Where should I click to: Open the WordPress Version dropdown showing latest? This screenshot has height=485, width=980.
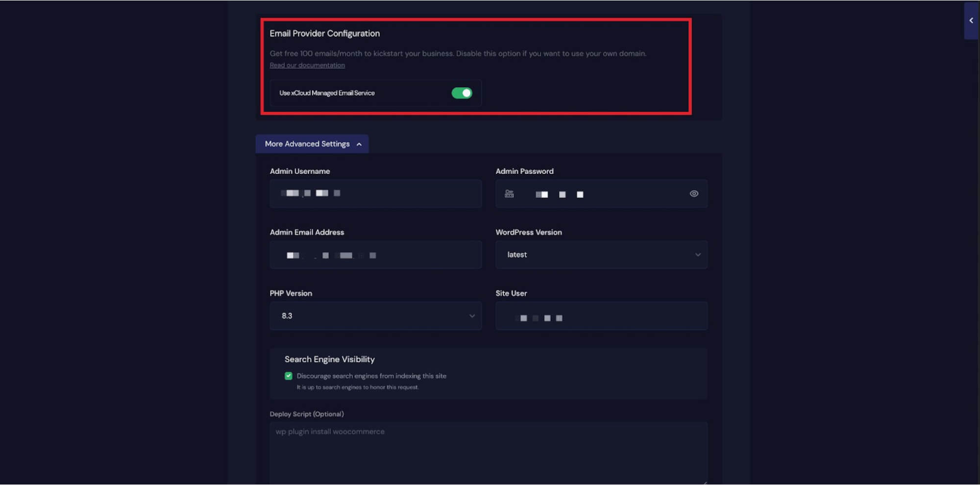(601, 255)
